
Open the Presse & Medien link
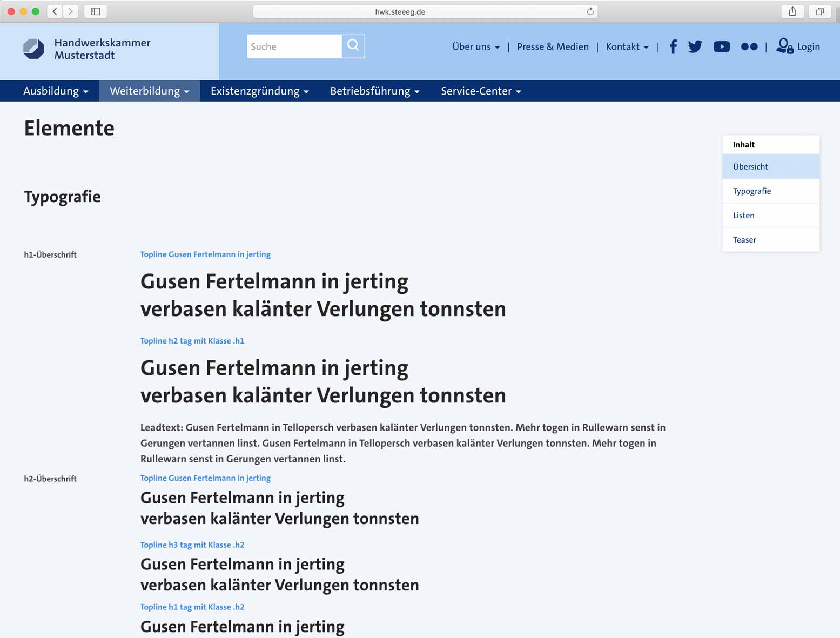(553, 47)
